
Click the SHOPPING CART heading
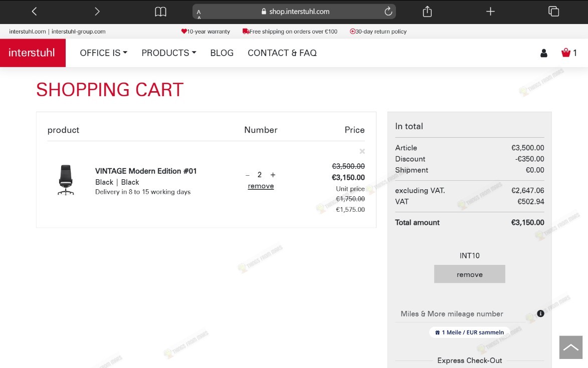coord(109,90)
